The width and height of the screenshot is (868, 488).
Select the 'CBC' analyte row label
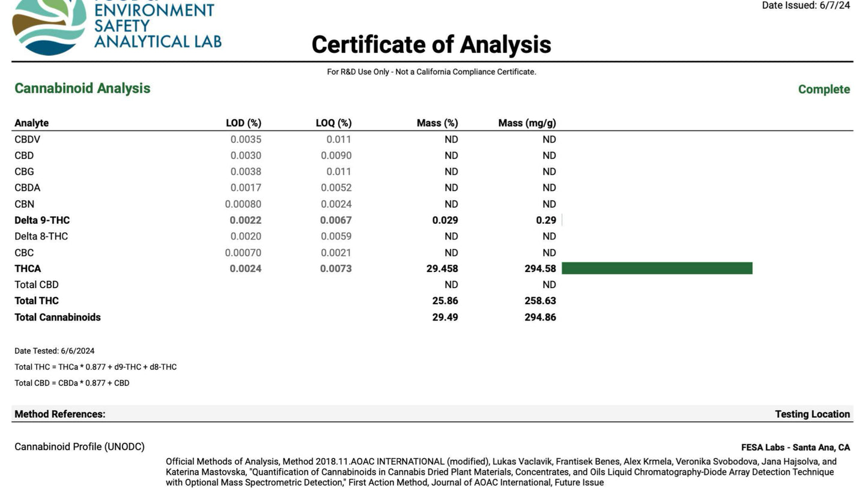pos(24,253)
